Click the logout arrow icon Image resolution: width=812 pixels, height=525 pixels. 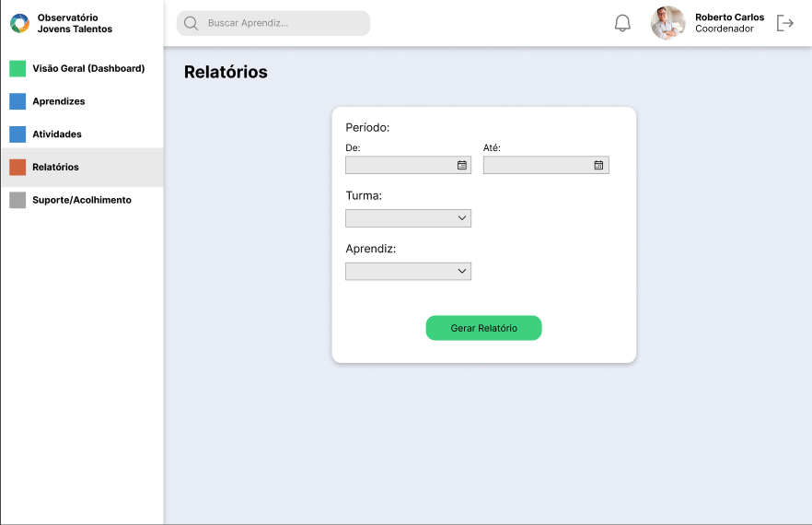click(785, 23)
